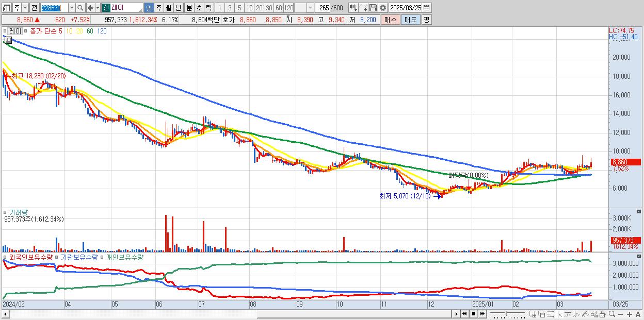Choose the 5 interval button

coord(239,8)
